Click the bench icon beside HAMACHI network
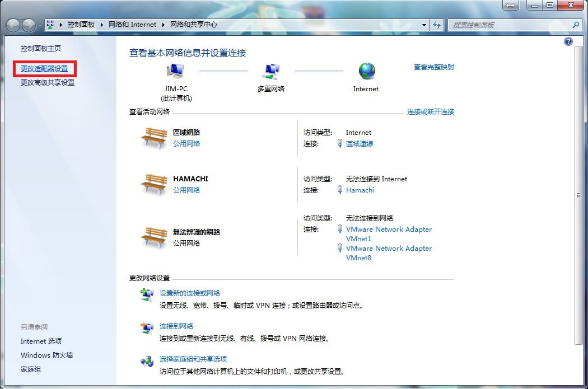 [x=153, y=184]
